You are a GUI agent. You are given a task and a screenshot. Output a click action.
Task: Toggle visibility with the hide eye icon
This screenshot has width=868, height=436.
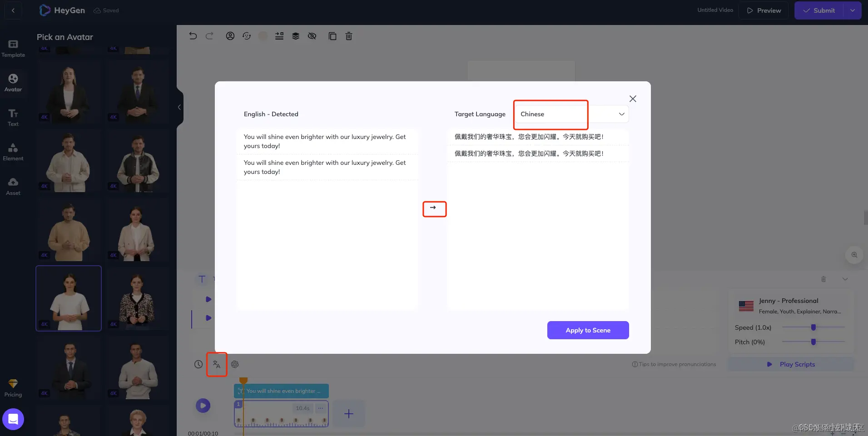(312, 36)
